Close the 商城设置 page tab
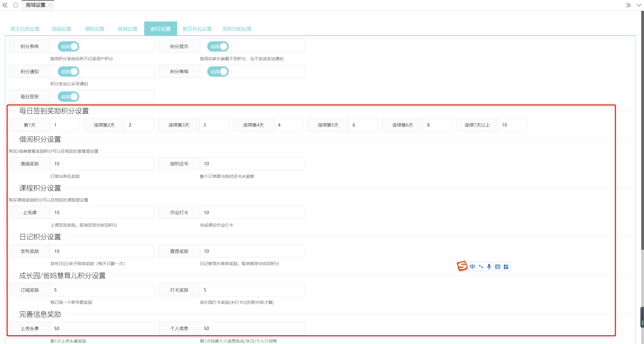644x344 pixels. (50, 5)
